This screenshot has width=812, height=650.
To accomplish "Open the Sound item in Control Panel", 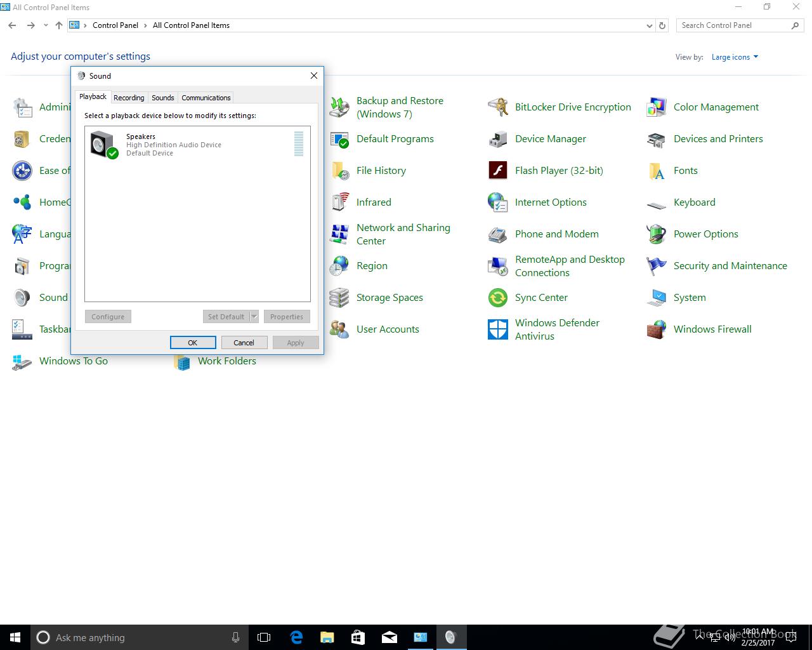I will point(41,298).
